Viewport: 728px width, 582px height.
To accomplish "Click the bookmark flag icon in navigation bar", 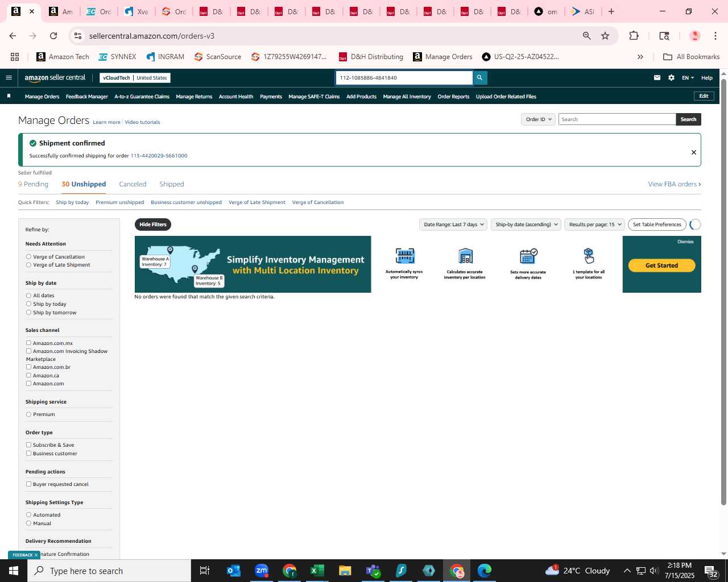I will (9, 96).
